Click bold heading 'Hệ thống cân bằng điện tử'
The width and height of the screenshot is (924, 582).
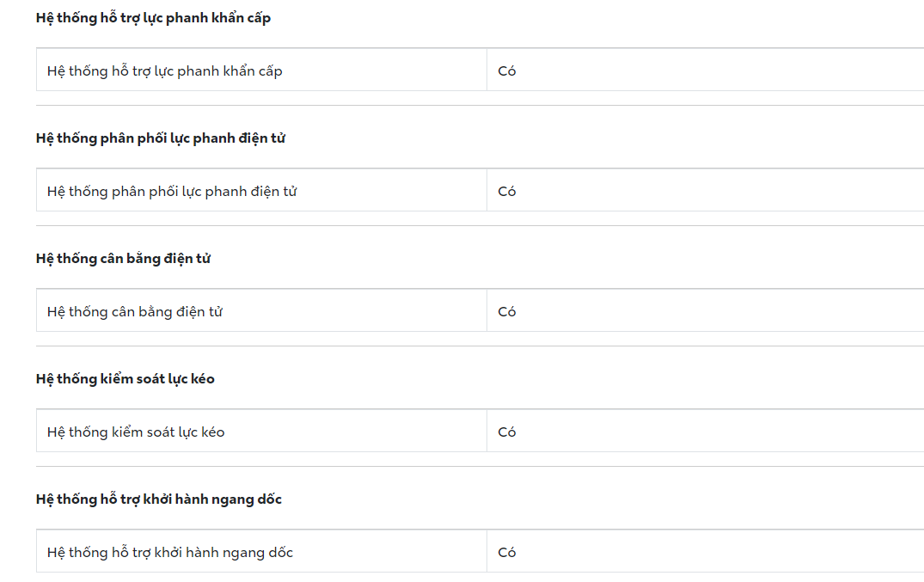click(x=123, y=259)
